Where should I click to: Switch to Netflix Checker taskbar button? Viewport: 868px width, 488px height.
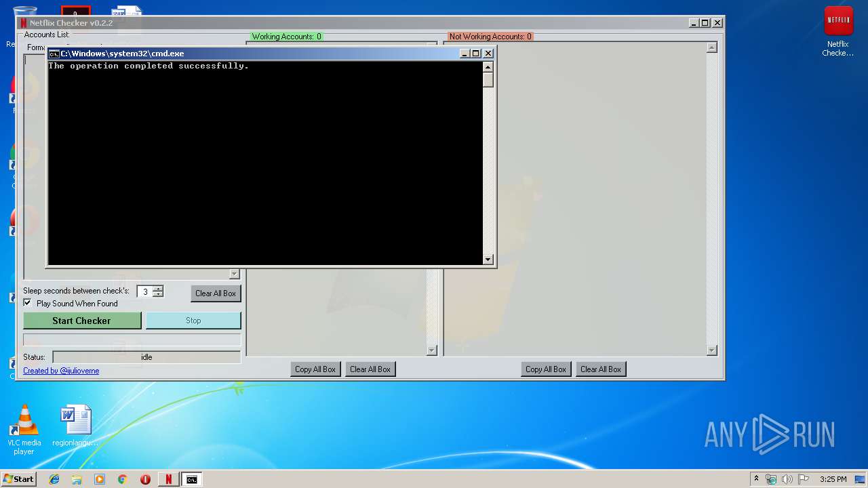coord(169,479)
